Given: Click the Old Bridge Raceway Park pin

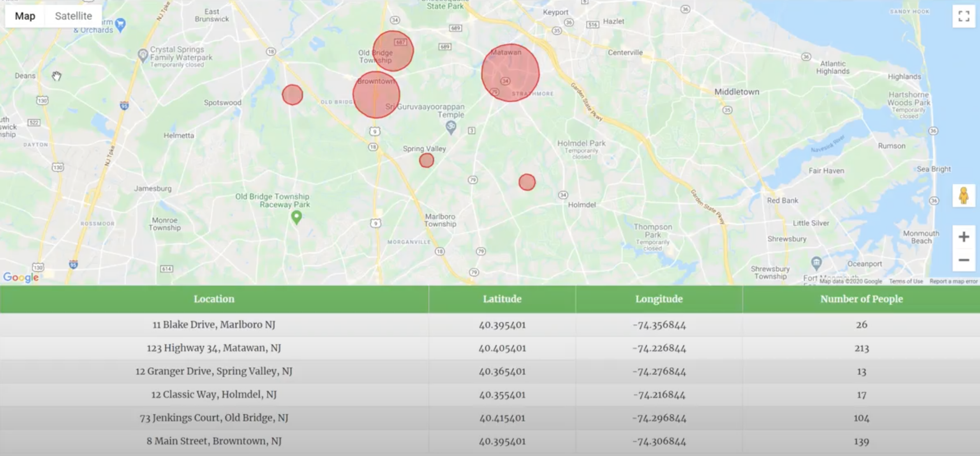Looking at the screenshot, I should point(296,217).
